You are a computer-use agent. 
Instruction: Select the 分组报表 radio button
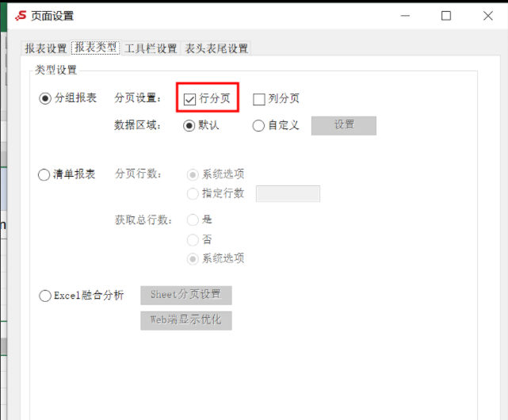pos(45,98)
